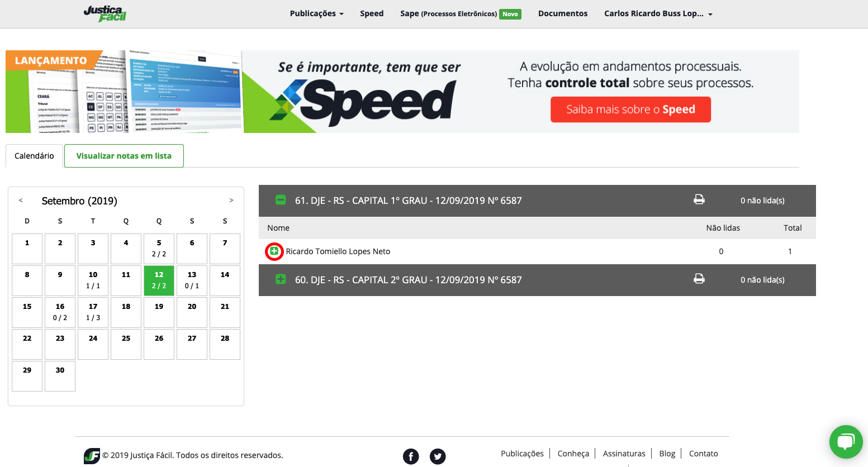Click section title 60. DJE - RS - CAPITAL 2º GRAU
This screenshot has width=868, height=467.
pyautogui.click(x=408, y=280)
